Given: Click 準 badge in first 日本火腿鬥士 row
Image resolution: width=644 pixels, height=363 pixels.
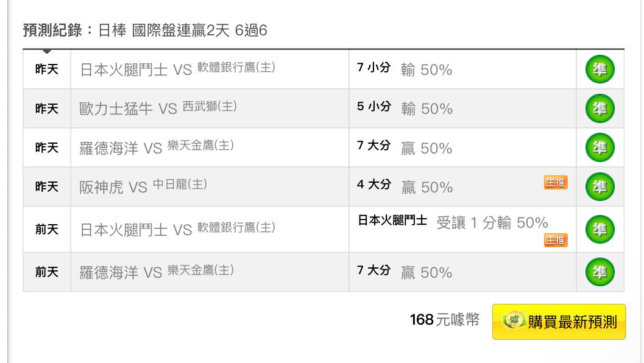Looking at the screenshot, I should point(600,70).
